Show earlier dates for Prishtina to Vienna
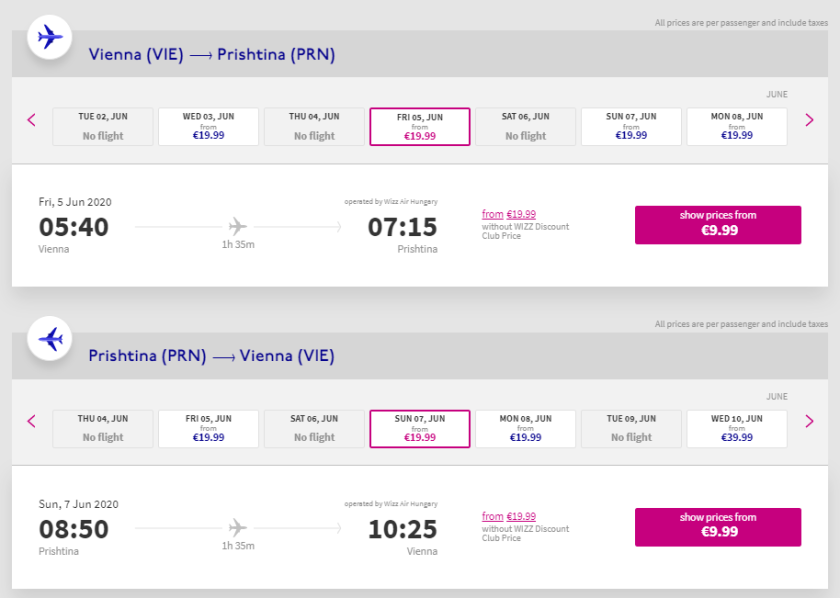Viewport: 840px width, 598px height. coord(31,421)
